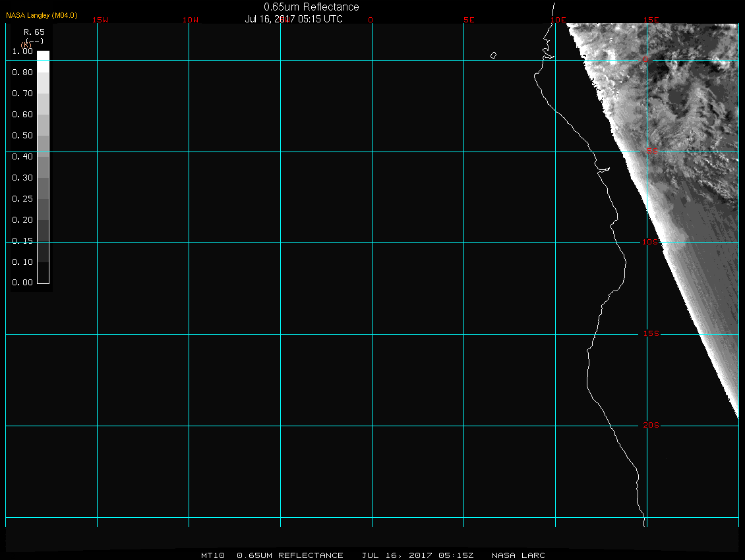Click the 15E longitude label

point(651,20)
